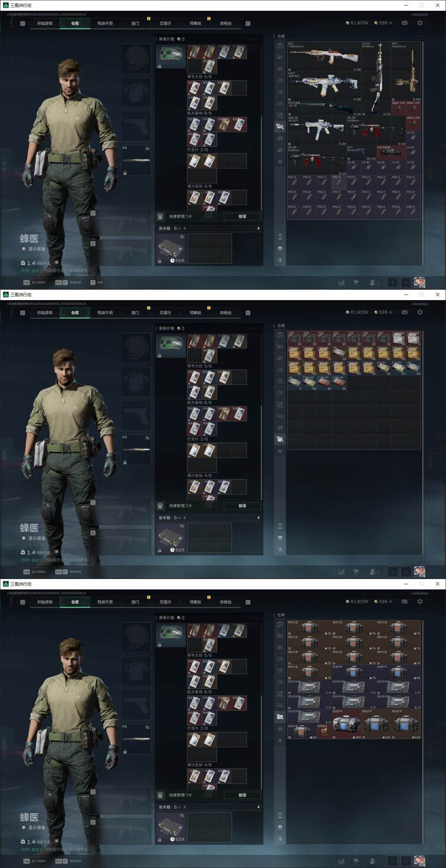
Task: Open 交易行 tab in top window
Action: pyautogui.click(x=165, y=23)
